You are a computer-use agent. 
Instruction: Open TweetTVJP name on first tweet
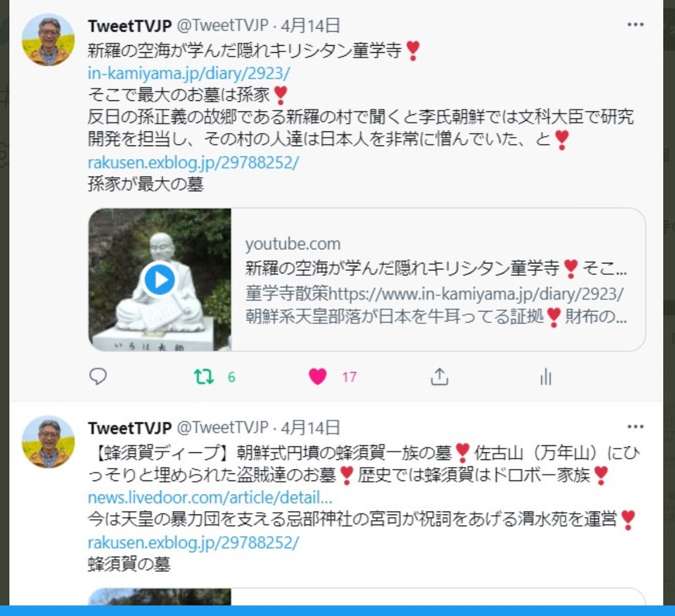[x=130, y=26]
